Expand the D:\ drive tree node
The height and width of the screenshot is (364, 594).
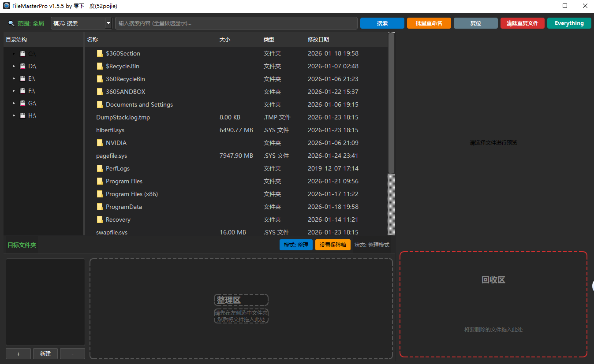coord(14,66)
